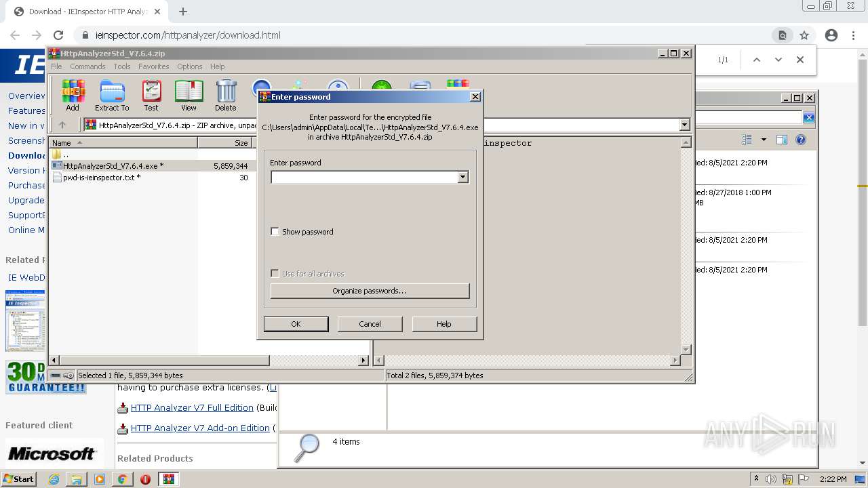This screenshot has height=488, width=868.
Task: Select the HttpAnalyzerStd_V7.6.4.exe file row
Action: [150, 165]
